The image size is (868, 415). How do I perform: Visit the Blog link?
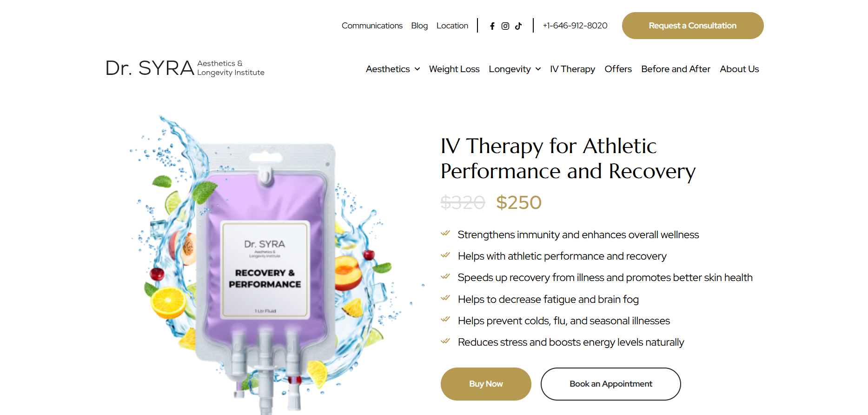click(419, 26)
